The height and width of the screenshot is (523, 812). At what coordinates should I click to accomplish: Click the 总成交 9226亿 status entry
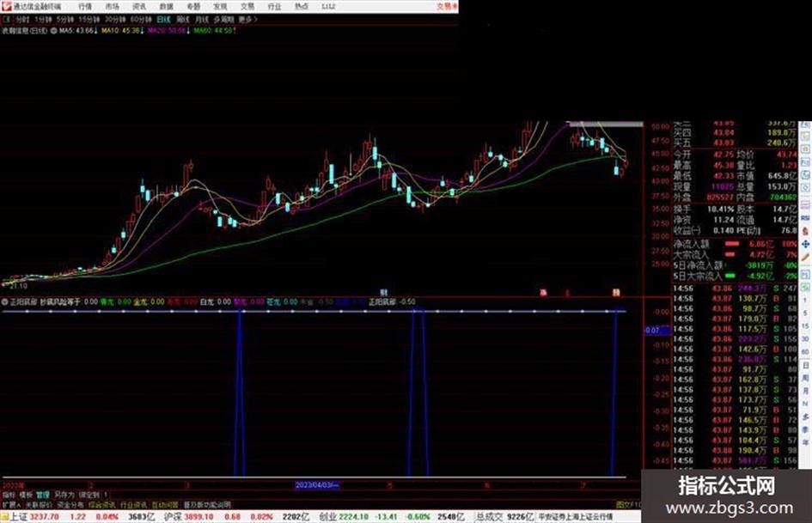(505, 517)
